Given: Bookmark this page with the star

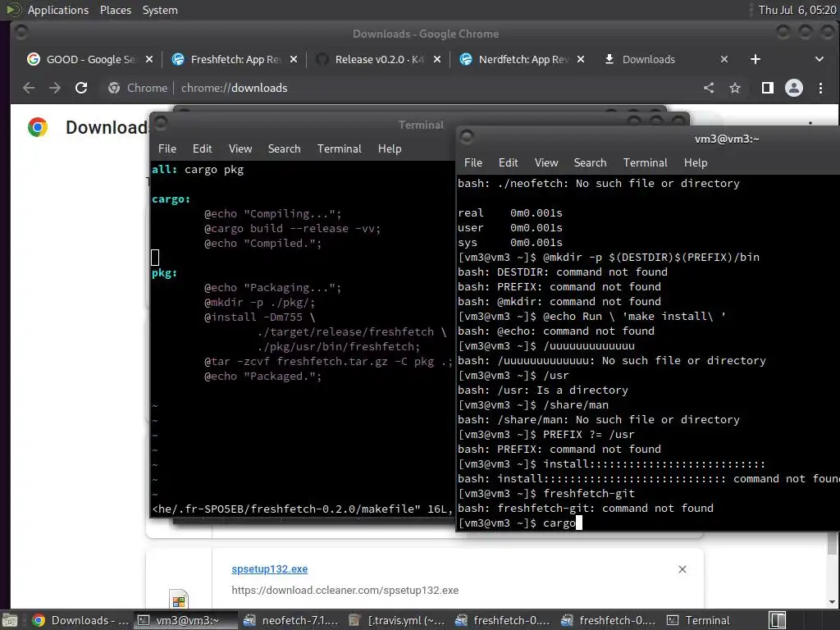Looking at the screenshot, I should tap(735, 88).
